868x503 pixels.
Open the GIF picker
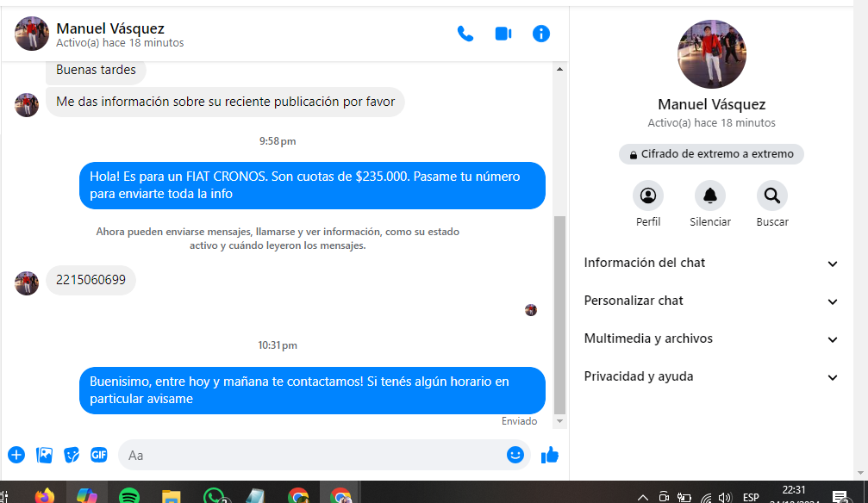click(x=99, y=455)
